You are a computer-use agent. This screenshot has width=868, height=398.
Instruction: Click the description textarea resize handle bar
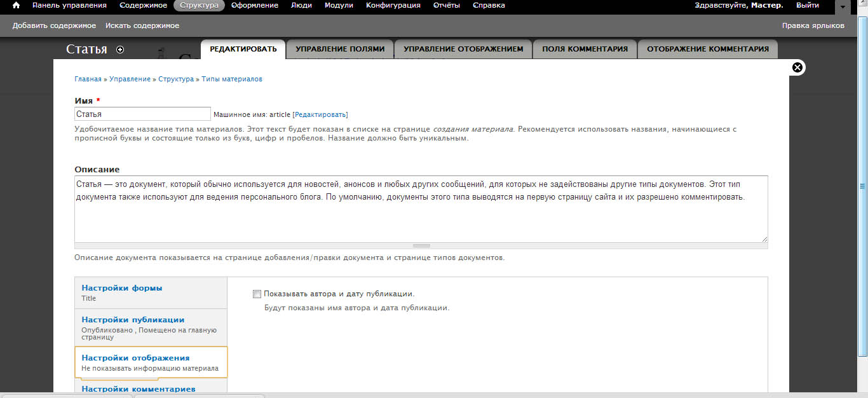(x=421, y=245)
